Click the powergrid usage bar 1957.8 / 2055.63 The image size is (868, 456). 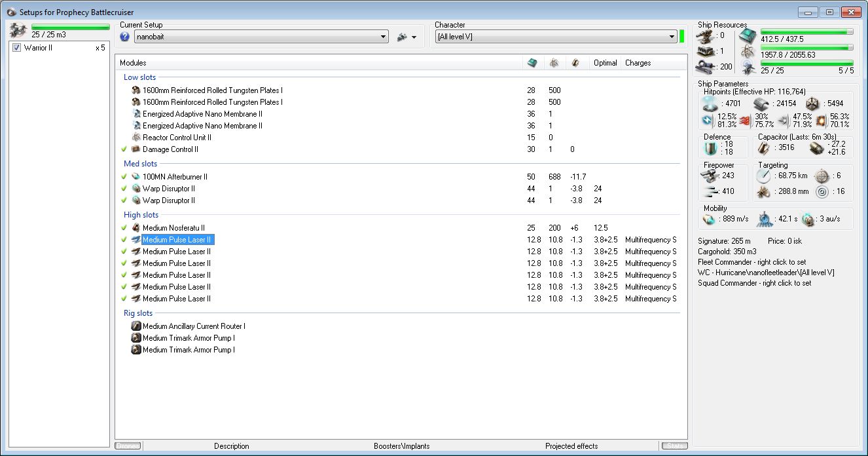pos(806,47)
